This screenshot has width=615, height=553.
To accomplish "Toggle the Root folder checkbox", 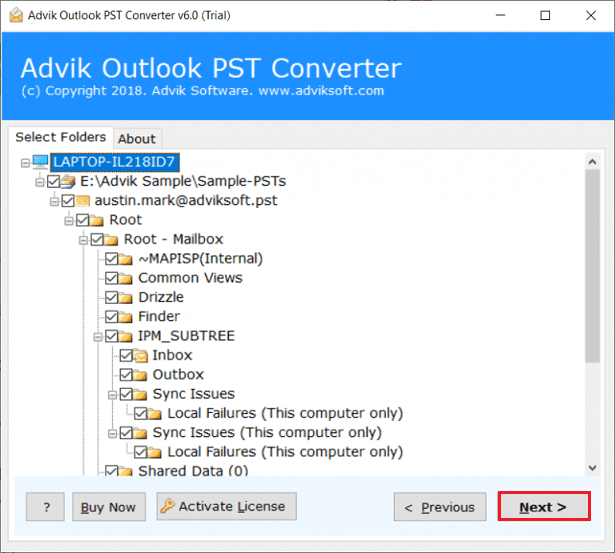I will (x=82, y=220).
